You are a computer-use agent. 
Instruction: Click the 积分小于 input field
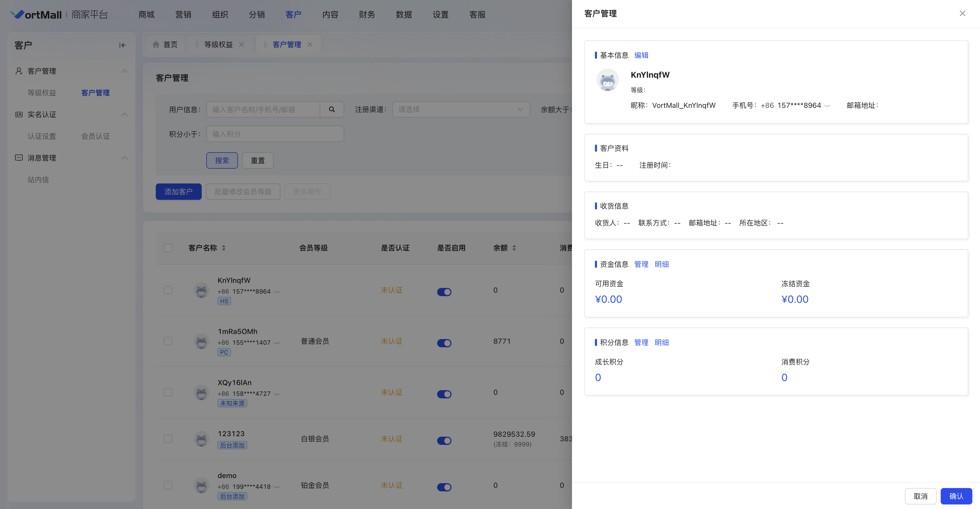click(x=275, y=134)
